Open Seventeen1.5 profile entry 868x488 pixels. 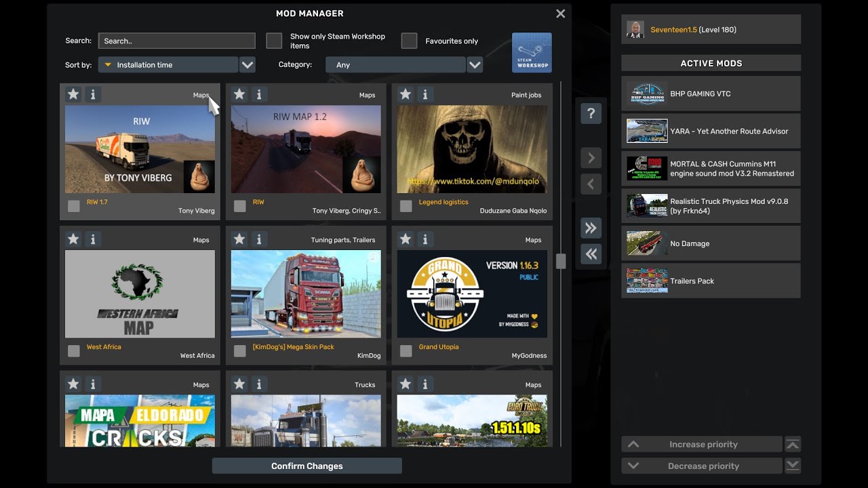click(711, 29)
